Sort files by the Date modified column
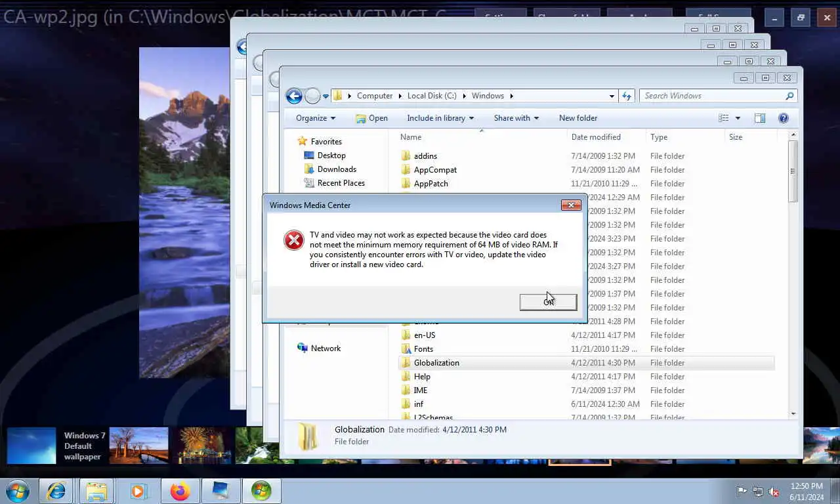Screen dimensions: 840x504 tap(606, 137)
